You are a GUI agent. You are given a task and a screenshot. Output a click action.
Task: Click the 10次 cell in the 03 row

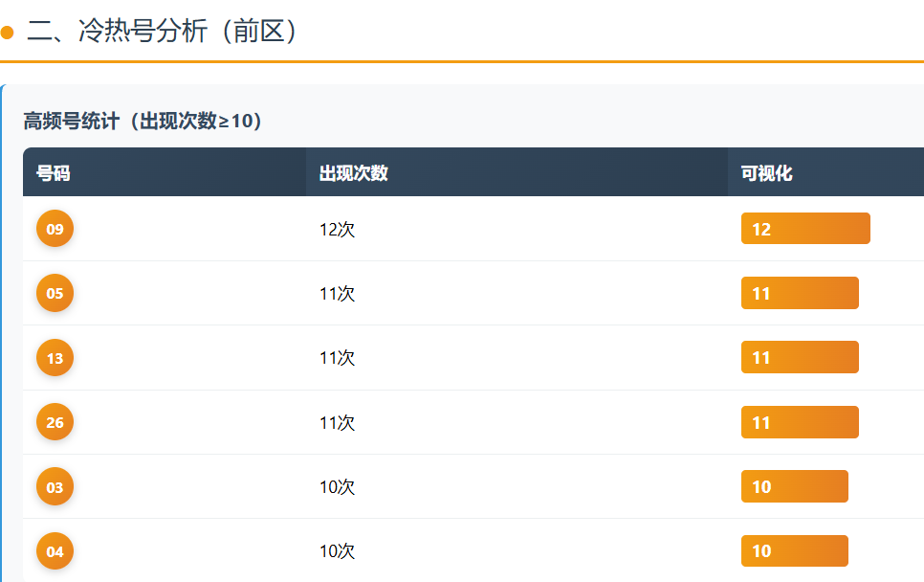click(337, 487)
